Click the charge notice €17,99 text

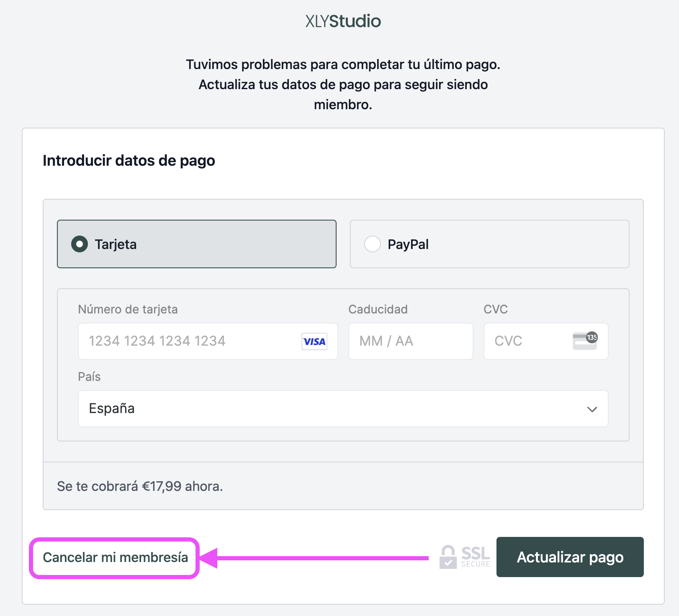140,486
